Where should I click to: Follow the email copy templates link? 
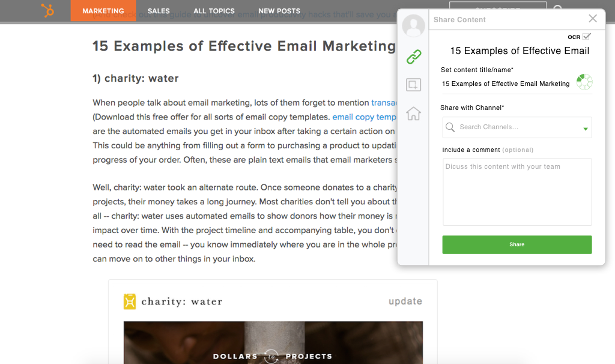364,117
